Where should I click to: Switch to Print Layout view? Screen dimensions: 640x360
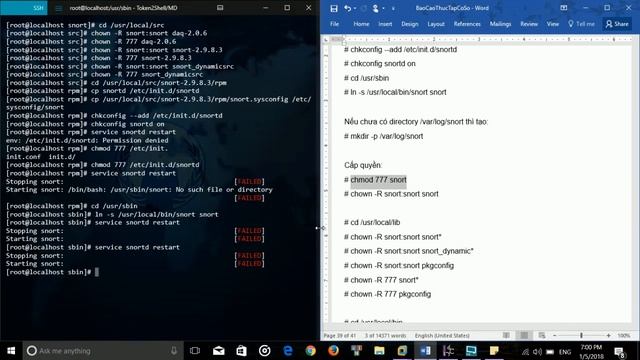[524, 336]
